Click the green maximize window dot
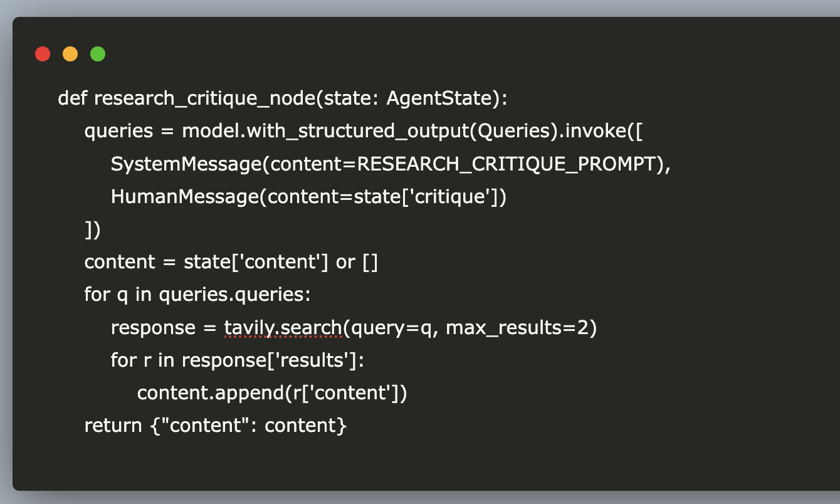 point(98,54)
